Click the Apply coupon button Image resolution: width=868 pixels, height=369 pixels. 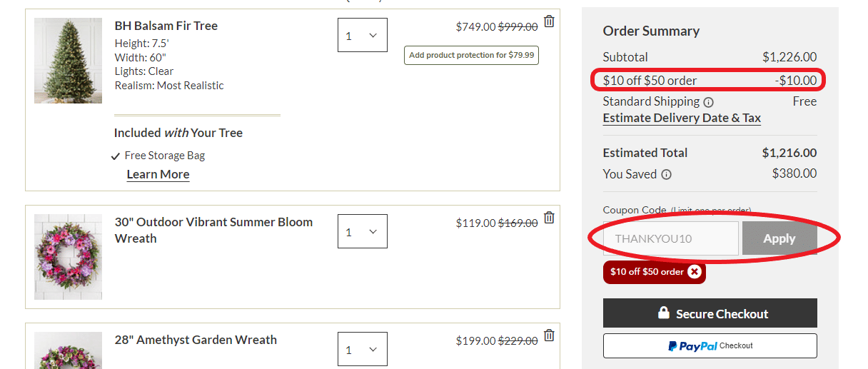[x=779, y=238]
